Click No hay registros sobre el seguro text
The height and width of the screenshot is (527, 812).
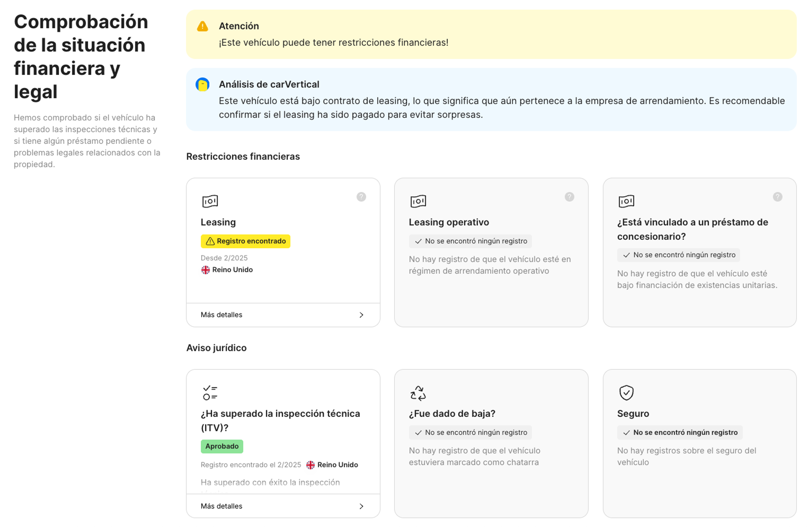[687, 457]
